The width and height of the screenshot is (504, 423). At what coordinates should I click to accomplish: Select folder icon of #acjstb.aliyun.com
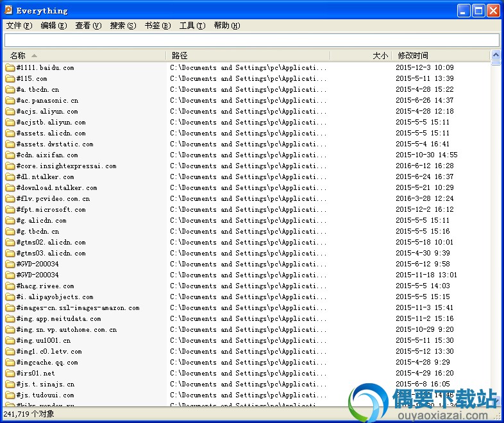10,122
